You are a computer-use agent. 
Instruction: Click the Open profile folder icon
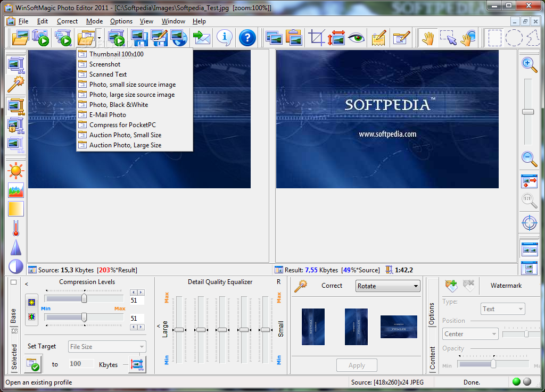click(x=86, y=38)
